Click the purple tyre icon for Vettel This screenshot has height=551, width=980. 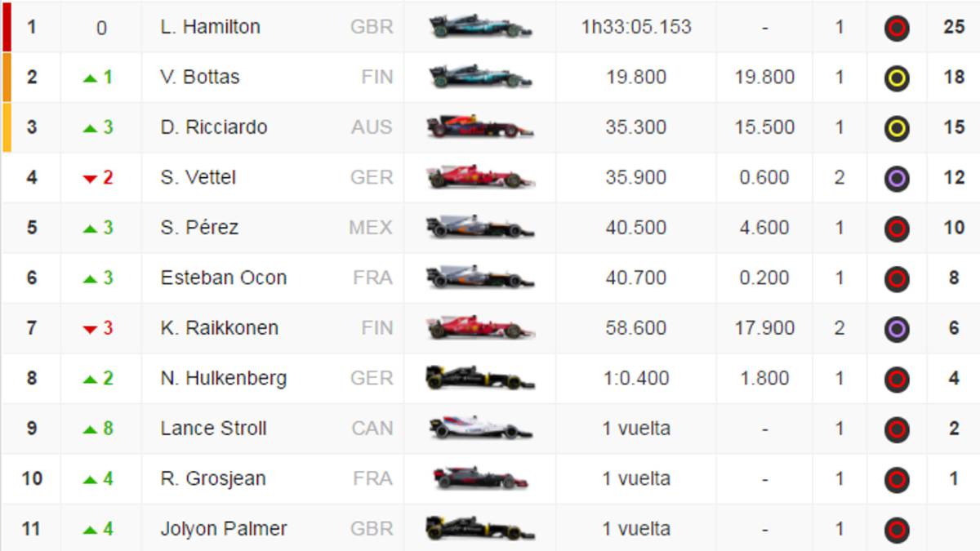click(897, 179)
